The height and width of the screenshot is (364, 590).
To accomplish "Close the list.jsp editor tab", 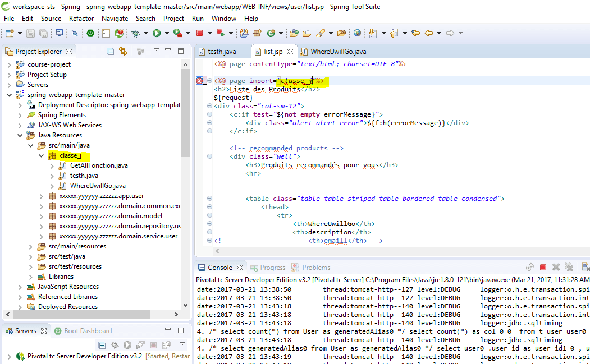I will [x=290, y=52].
